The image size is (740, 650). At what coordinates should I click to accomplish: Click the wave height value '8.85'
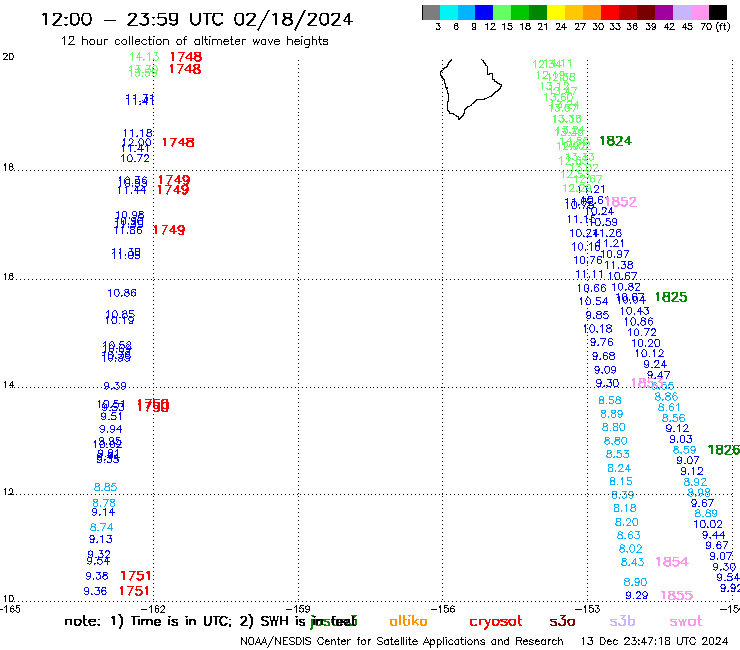105,487
